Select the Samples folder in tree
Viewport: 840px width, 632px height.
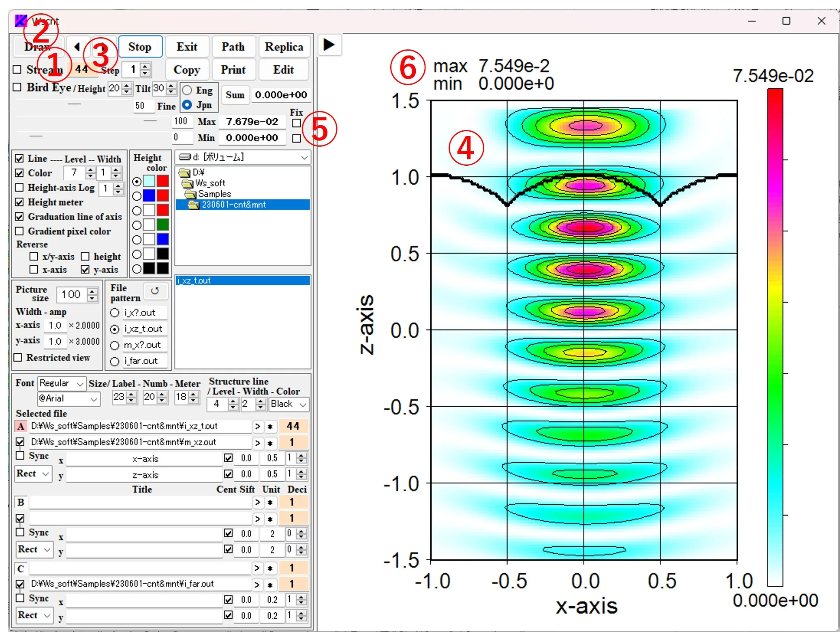pos(208,194)
